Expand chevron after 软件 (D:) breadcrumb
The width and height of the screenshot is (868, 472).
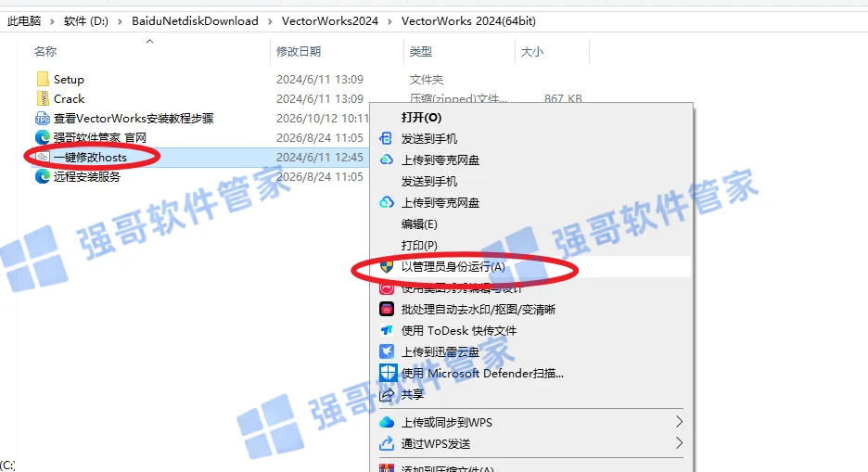[x=120, y=21]
